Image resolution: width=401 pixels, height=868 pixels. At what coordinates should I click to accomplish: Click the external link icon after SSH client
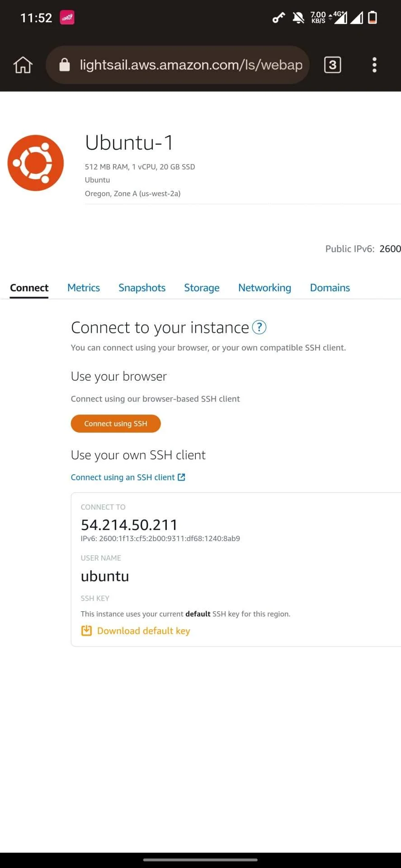181,477
